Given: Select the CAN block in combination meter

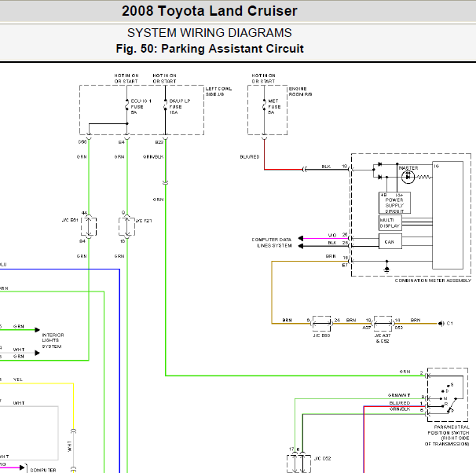Looking at the screenshot, I should [x=390, y=242].
